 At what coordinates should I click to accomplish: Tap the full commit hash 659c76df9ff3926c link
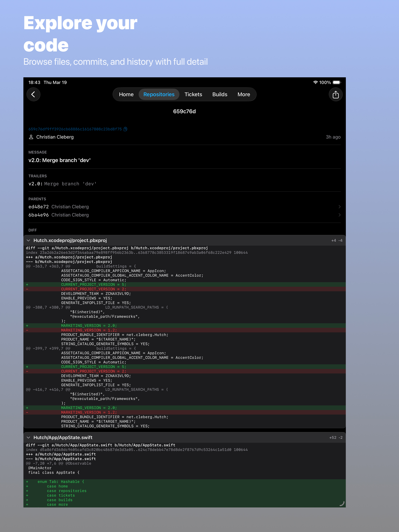coord(75,129)
